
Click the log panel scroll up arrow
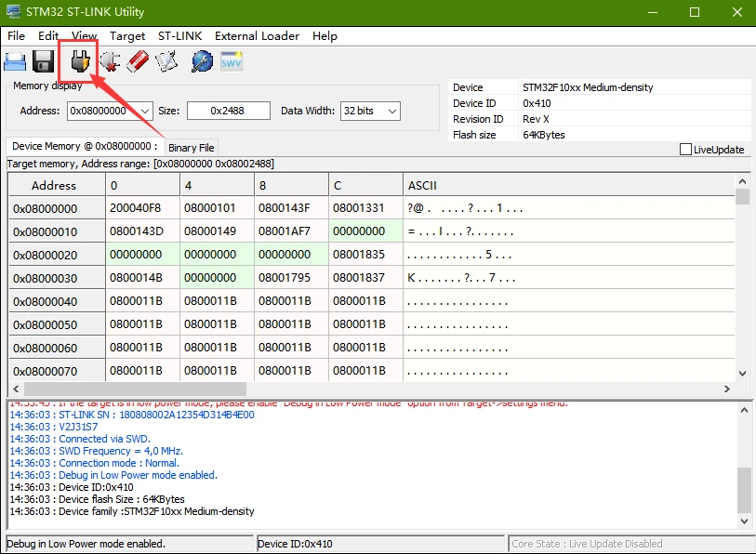744,410
